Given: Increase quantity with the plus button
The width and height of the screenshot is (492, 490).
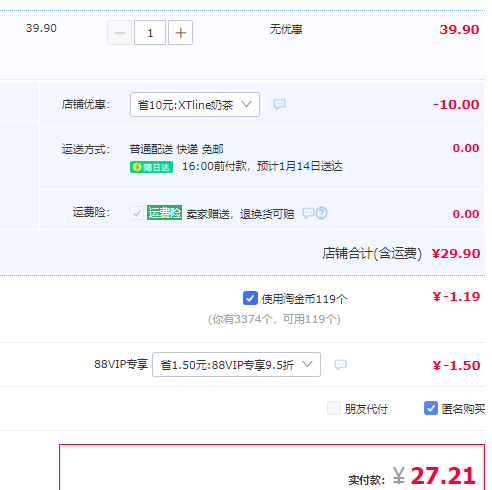Looking at the screenshot, I should point(180,33).
